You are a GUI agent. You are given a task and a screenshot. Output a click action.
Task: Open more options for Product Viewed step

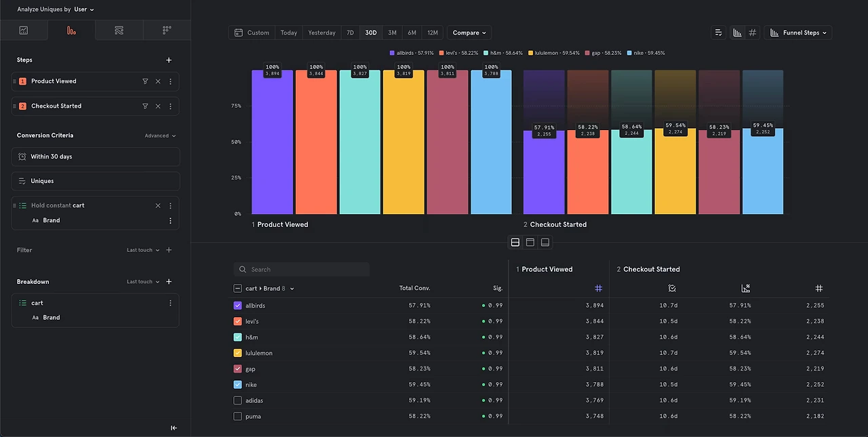coord(170,81)
